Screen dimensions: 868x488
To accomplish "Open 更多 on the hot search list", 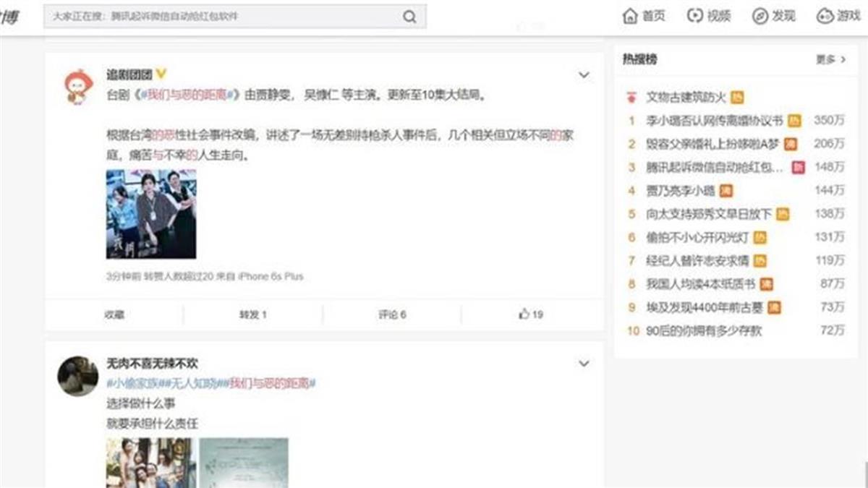I will point(831,60).
